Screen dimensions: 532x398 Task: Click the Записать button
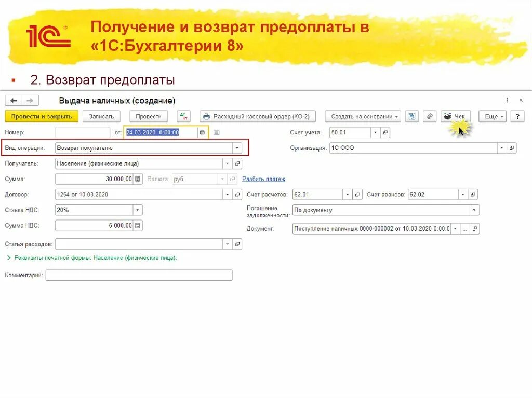click(101, 116)
